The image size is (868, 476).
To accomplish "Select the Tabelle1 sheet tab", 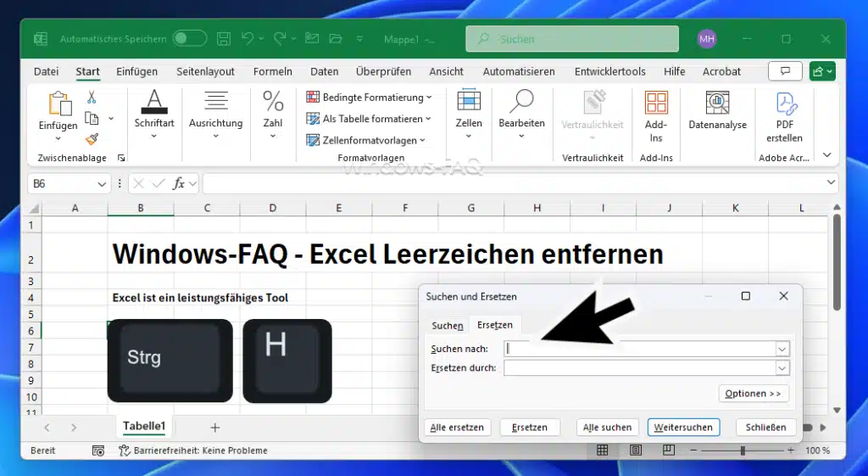I will click(x=144, y=426).
